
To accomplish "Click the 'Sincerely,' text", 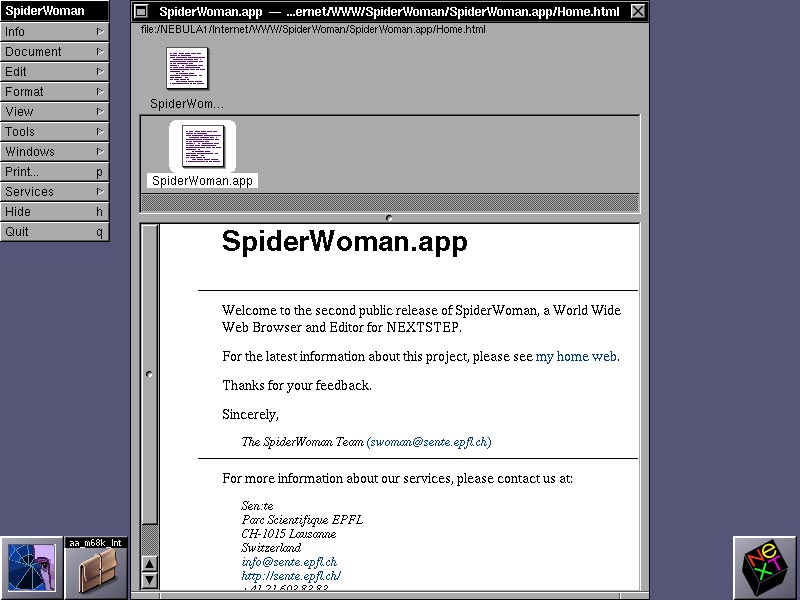I will click(x=251, y=414).
